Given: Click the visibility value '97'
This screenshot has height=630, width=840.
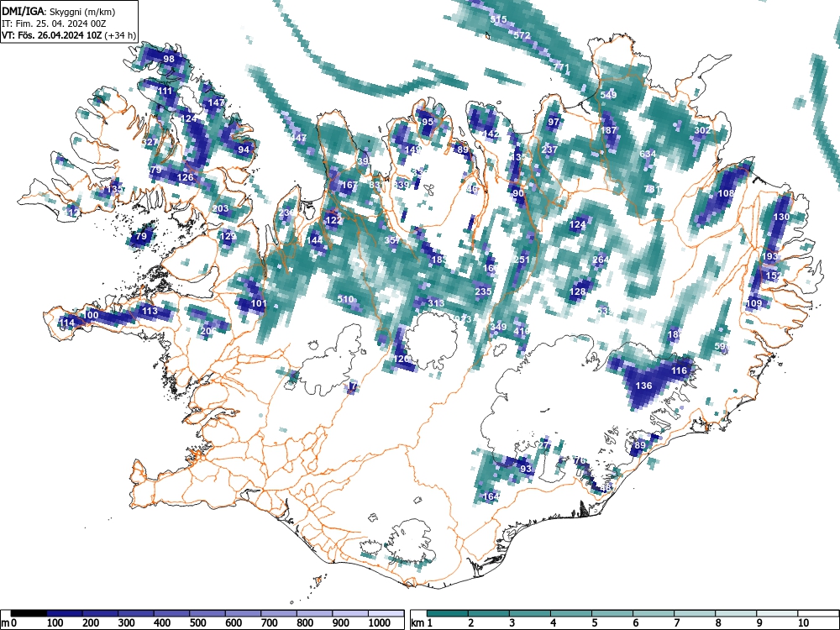Looking at the screenshot, I should [554, 122].
